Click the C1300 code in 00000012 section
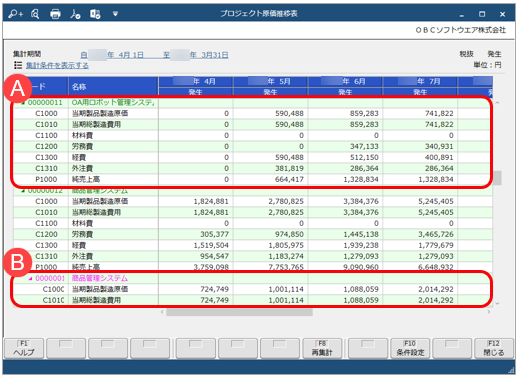This screenshot has width=520, height=379. click(x=46, y=245)
